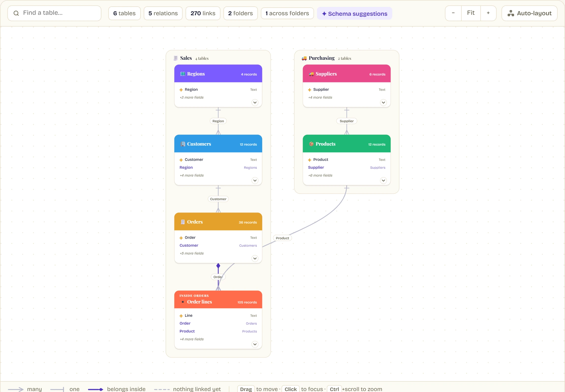Click the Find a table search field
Screen dimensions: 565x392
click(54, 13)
